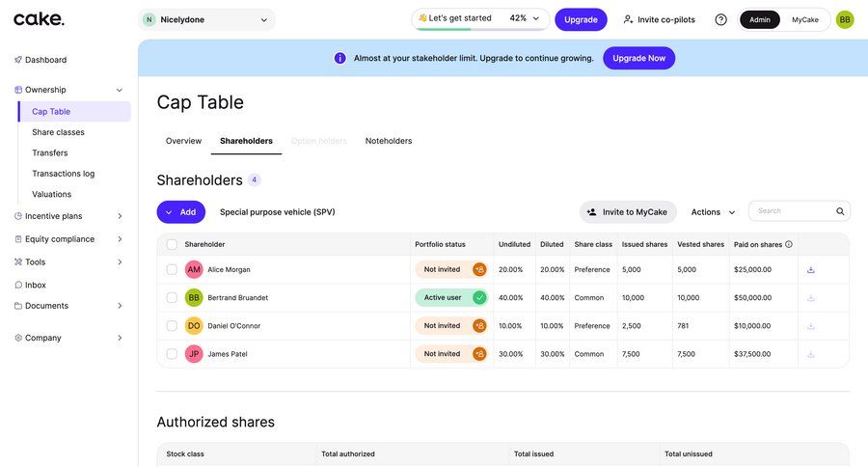Click the Upgrade Now button
The width and height of the screenshot is (868, 467).
(x=638, y=58)
